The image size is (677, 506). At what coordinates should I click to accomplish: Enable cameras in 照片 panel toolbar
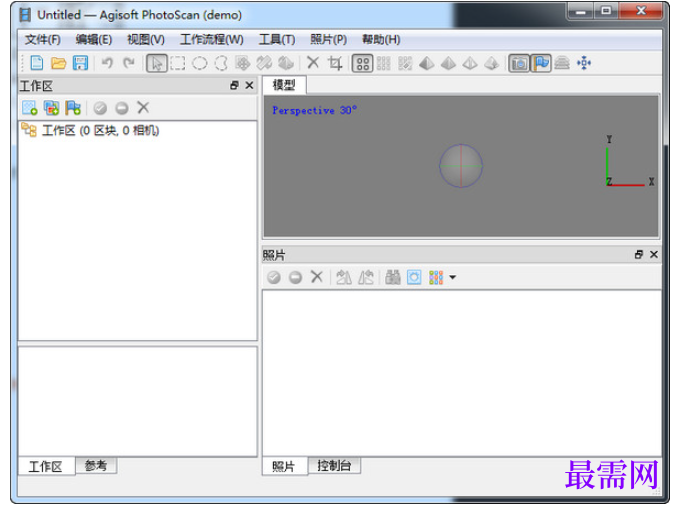(x=274, y=277)
